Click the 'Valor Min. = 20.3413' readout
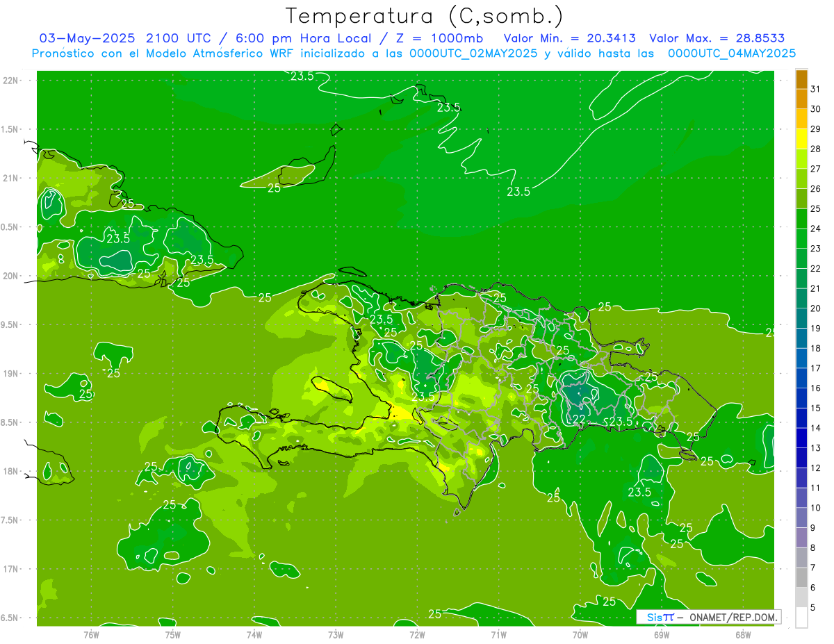 pyautogui.click(x=570, y=38)
